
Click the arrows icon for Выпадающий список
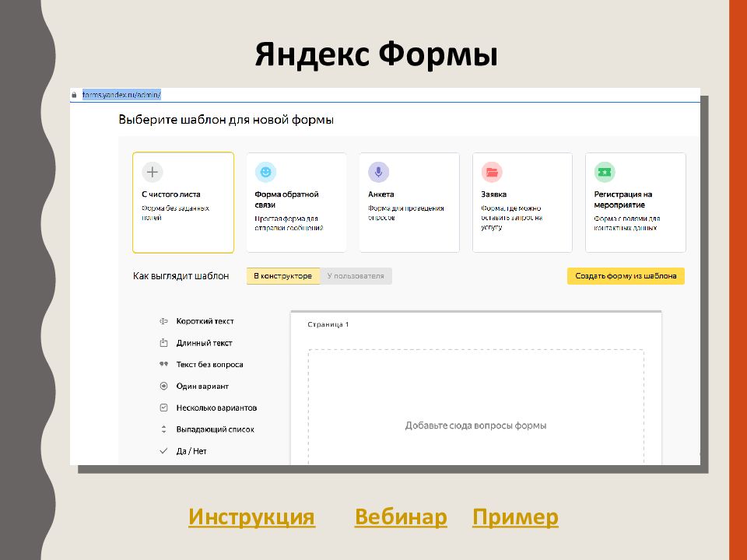click(x=163, y=429)
